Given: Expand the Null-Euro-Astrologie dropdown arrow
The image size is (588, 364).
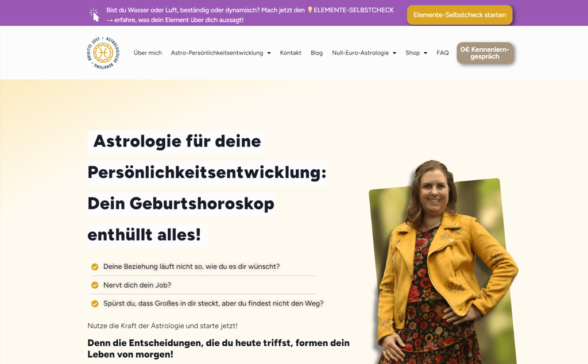Looking at the screenshot, I should [x=394, y=53].
